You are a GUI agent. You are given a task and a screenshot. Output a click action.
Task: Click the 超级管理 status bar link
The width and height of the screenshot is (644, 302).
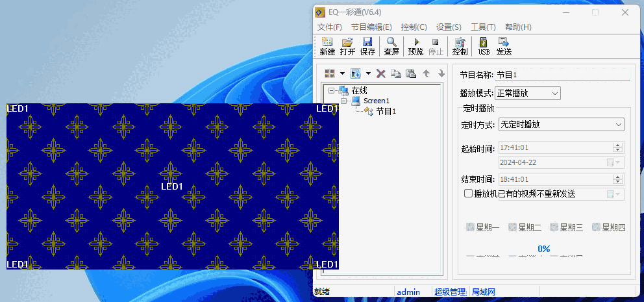point(450,292)
